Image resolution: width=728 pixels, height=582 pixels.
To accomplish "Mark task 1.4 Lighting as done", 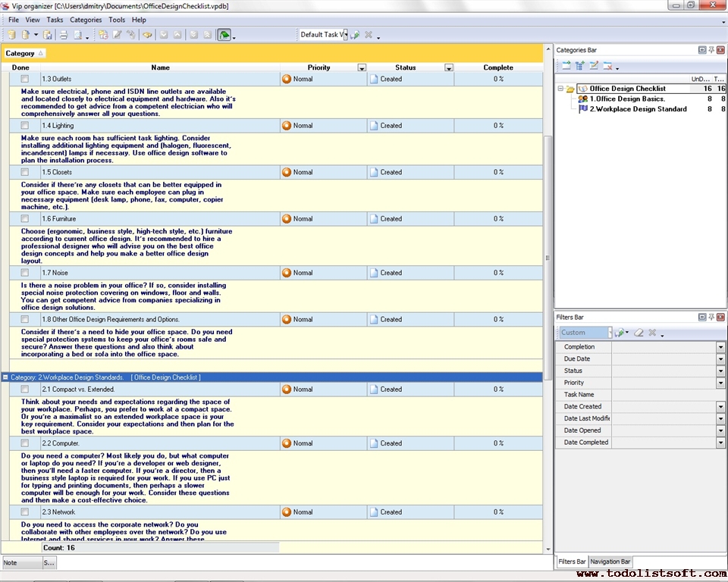I will pyautogui.click(x=25, y=126).
